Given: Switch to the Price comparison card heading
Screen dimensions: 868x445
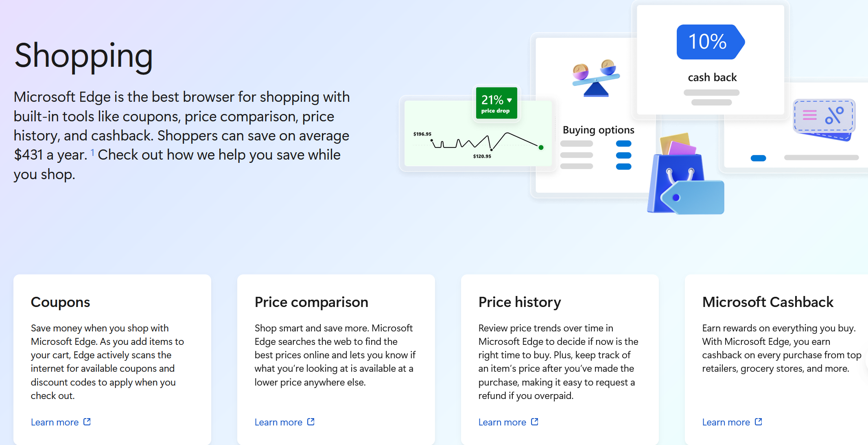Looking at the screenshot, I should click(x=311, y=302).
